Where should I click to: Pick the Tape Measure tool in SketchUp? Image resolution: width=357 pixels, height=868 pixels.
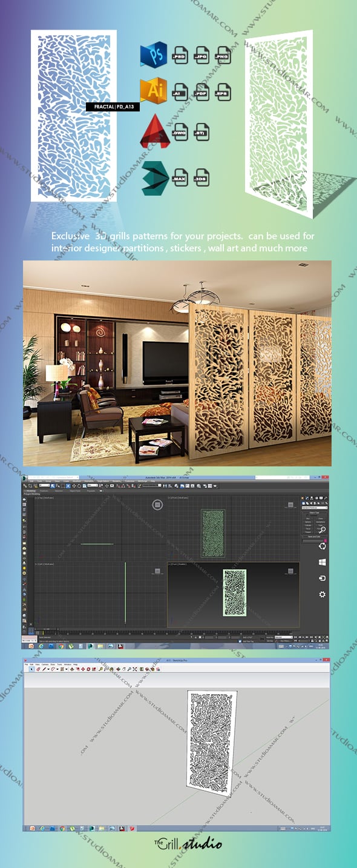tap(101, 669)
